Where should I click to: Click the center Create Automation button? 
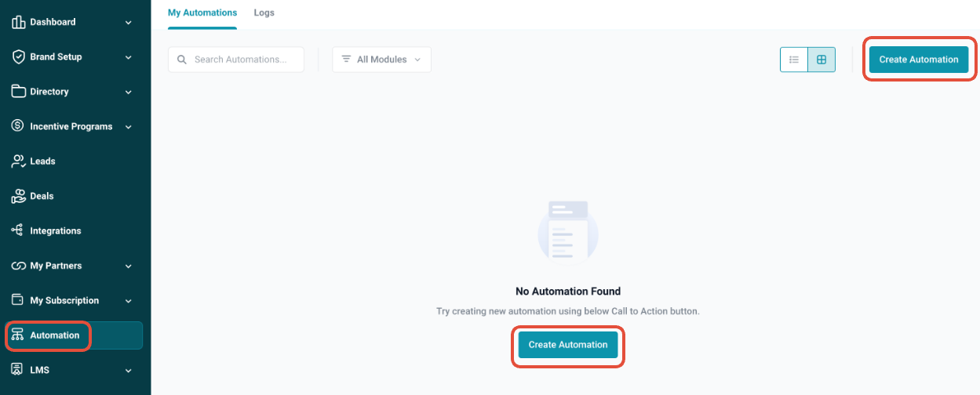(568, 345)
